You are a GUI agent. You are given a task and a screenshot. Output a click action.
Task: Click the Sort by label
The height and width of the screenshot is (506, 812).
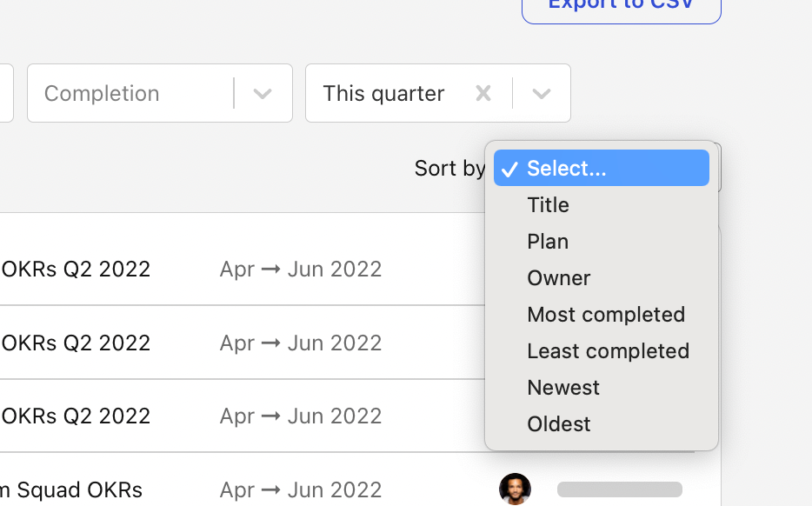(449, 168)
